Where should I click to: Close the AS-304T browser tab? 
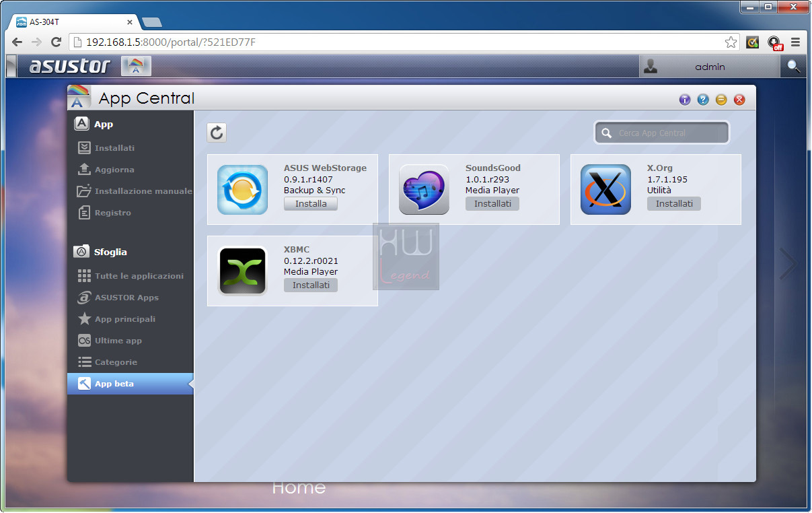(130, 22)
